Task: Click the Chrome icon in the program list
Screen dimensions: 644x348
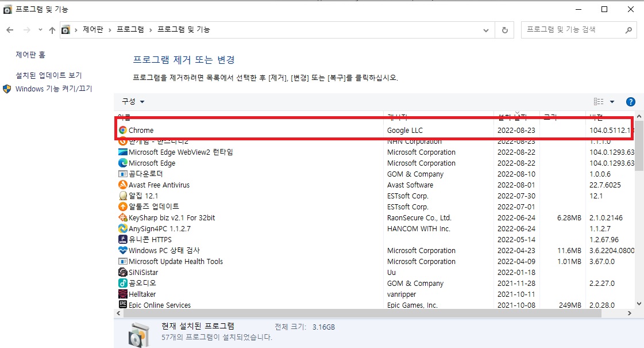Action: click(x=122, y=130)
